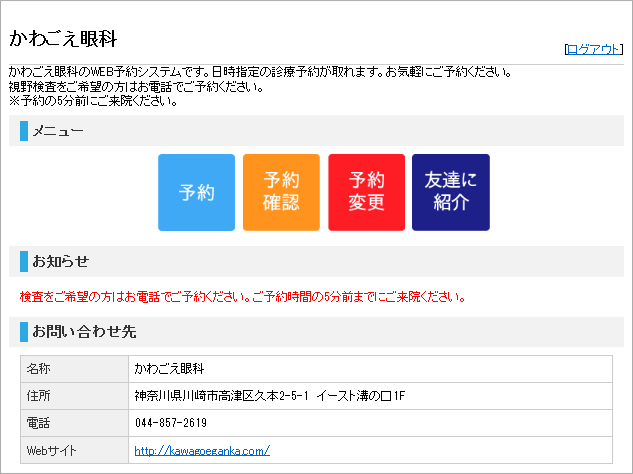Click the navy 友達に紹介 button
633x474 pixels.
tap(451, 192)
